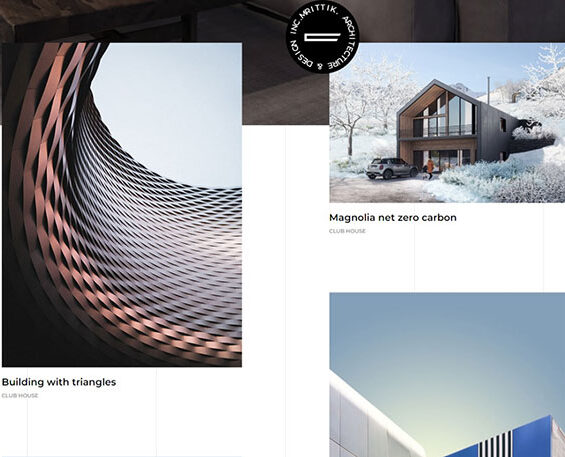565x457 pixels.
Task: Open the 'Building with triangles' project title
Action: (x=59, y=382)
